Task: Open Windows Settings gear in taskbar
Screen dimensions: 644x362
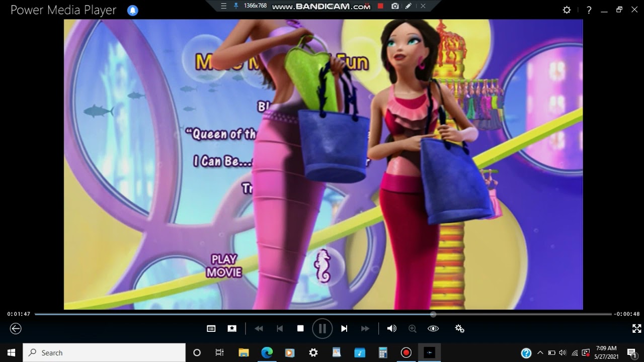Action: tap(313, 353)
